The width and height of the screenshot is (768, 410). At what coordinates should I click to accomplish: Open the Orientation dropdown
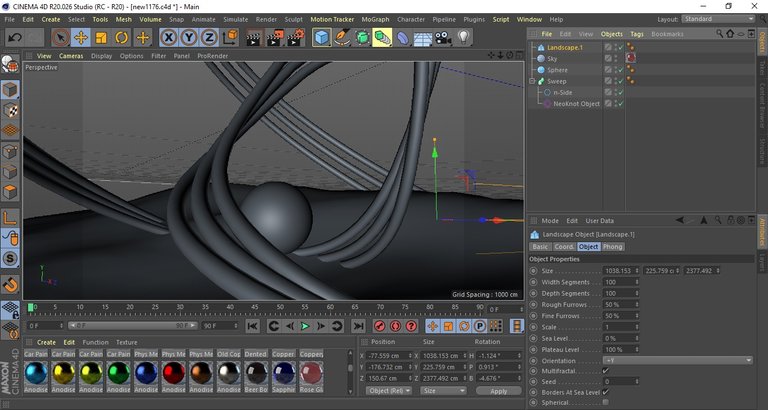(677, 360)
